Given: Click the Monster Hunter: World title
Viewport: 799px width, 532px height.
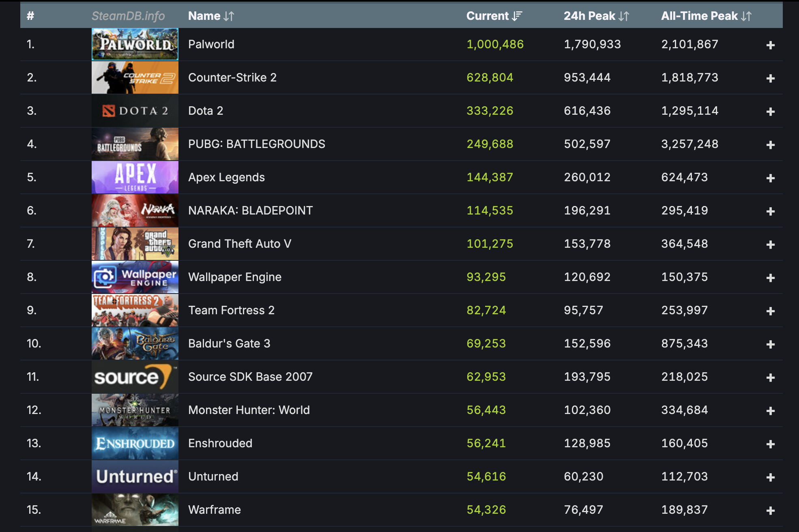Looking at the screenshot, I should [249, 410].
